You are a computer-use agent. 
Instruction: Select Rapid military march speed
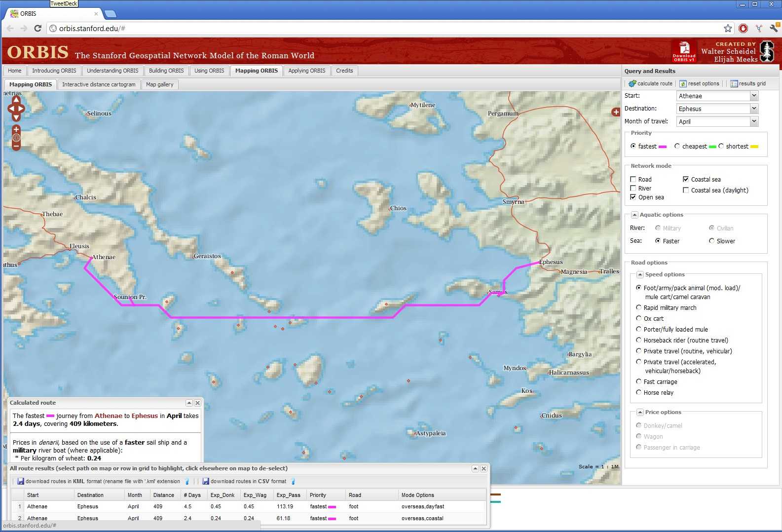click(x=638, y=307)
